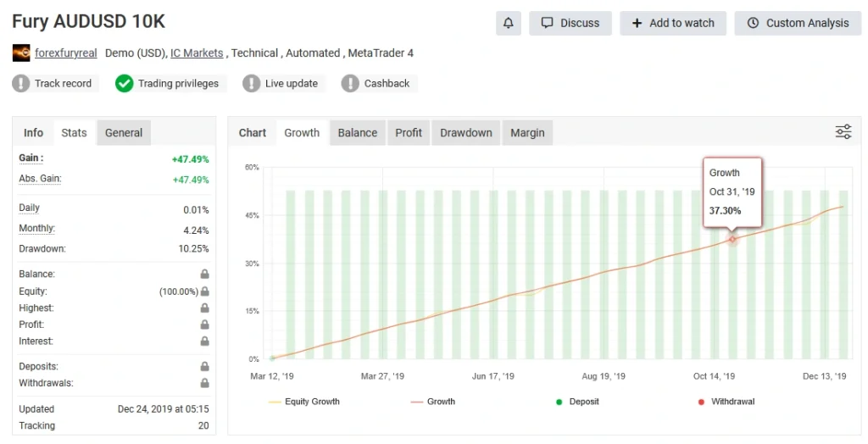Screen dimensions: 868x444
Task: Click the Fury AUDUSD 10K title
Action: coord(88,21)
